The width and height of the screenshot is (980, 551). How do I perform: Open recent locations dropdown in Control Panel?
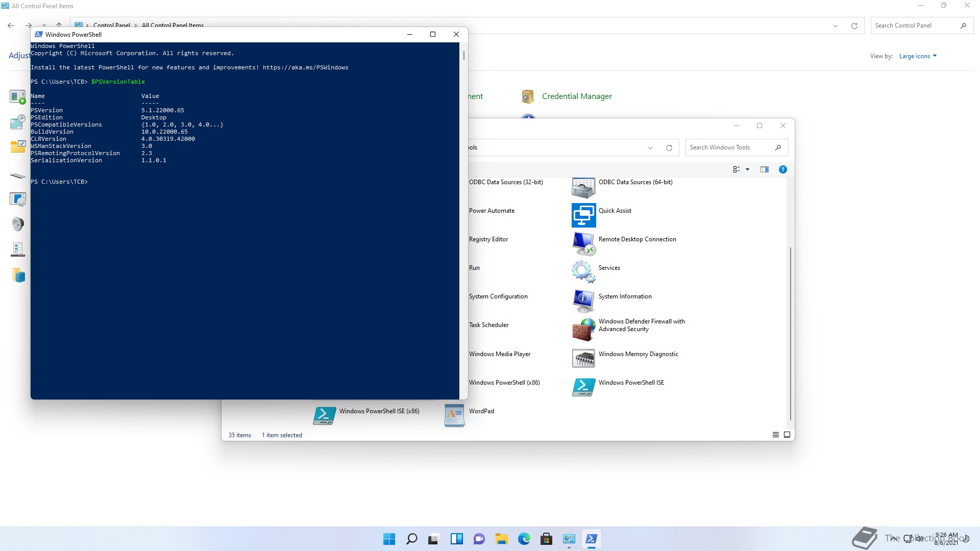(44, 25)
